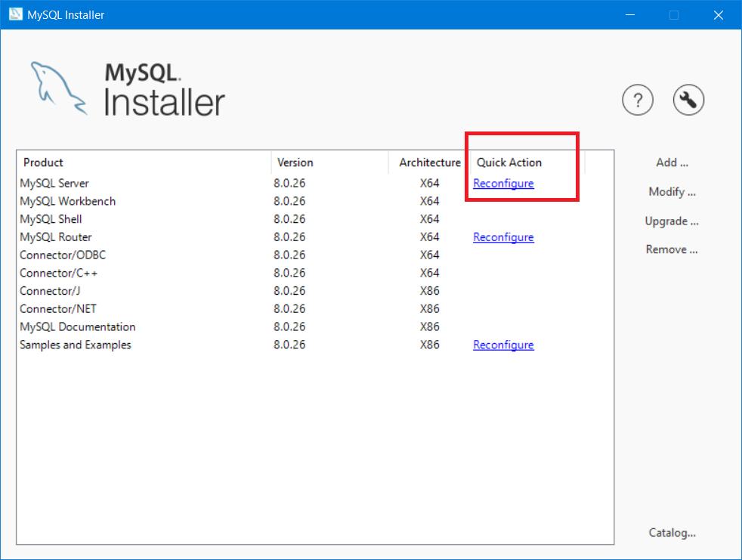The image size is (742, 560).
Task: Select the MySQL Workbench row
Action: tap(315, 201)
